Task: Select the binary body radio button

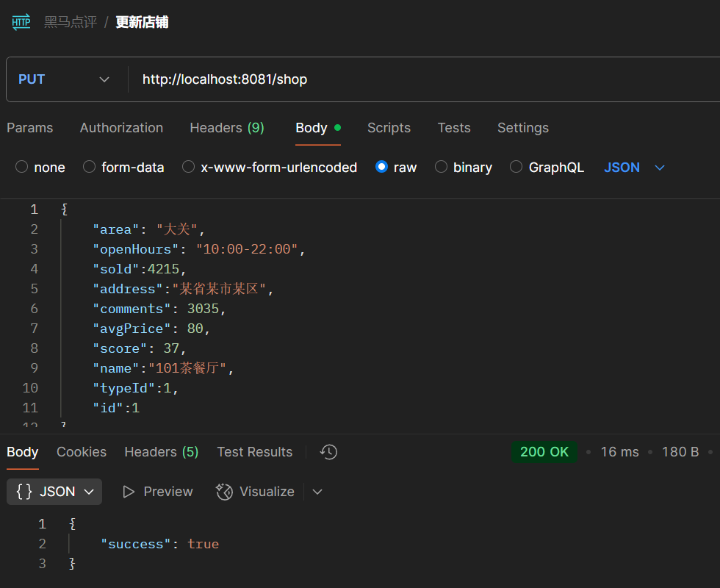Action: (442, 168)
